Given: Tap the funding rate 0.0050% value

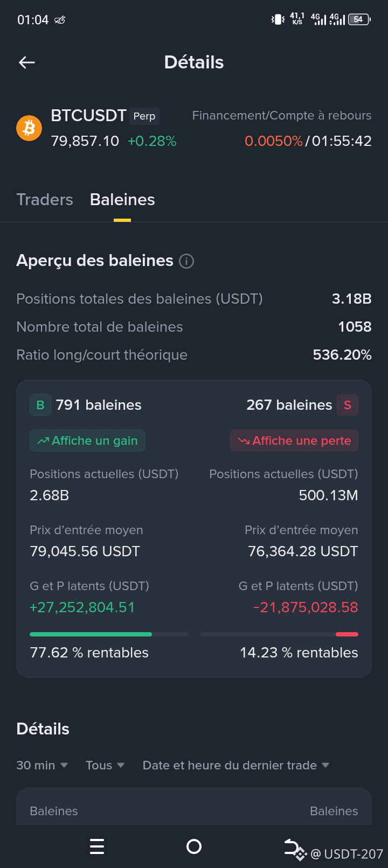Looking at the screenshot, I should click(274, 141).
